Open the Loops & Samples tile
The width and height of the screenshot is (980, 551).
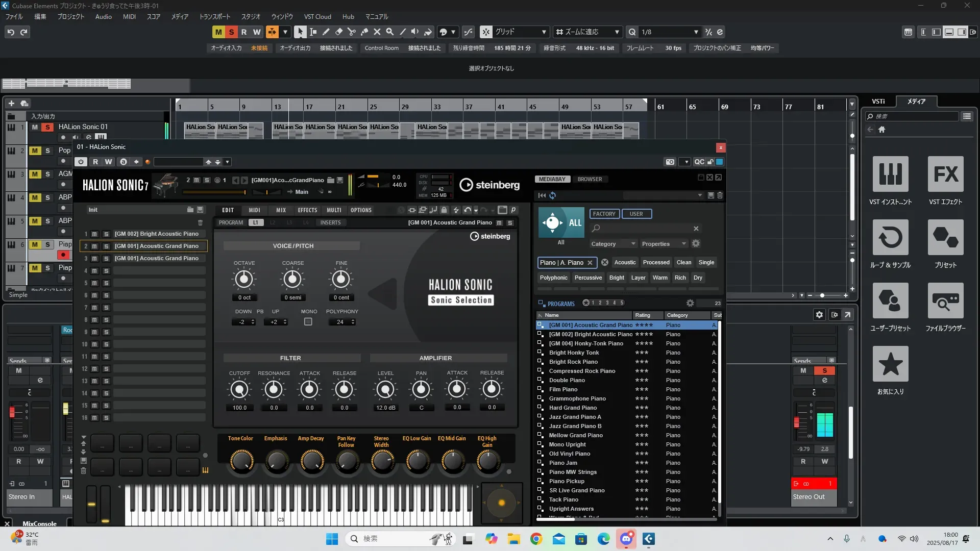coord(890,238)
